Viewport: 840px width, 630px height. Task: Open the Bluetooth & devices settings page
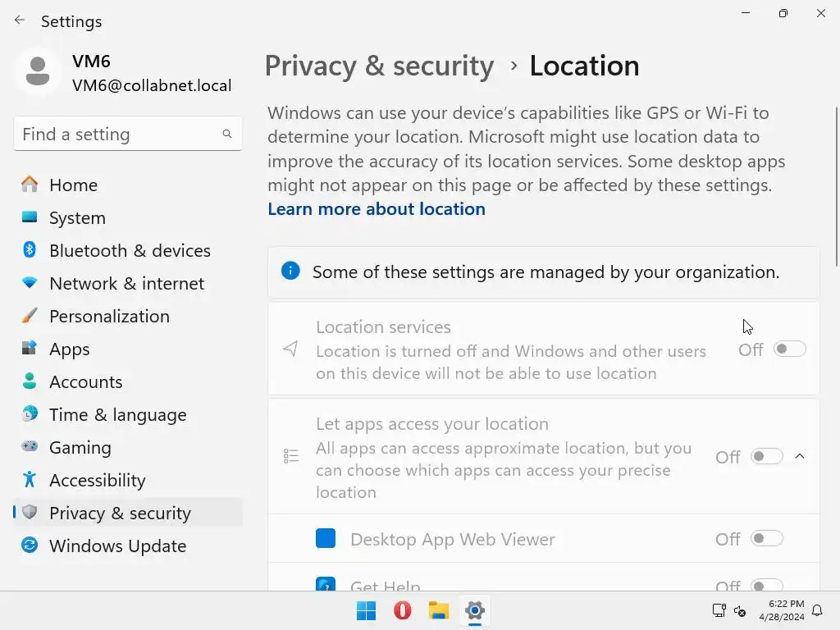[130, 250]
